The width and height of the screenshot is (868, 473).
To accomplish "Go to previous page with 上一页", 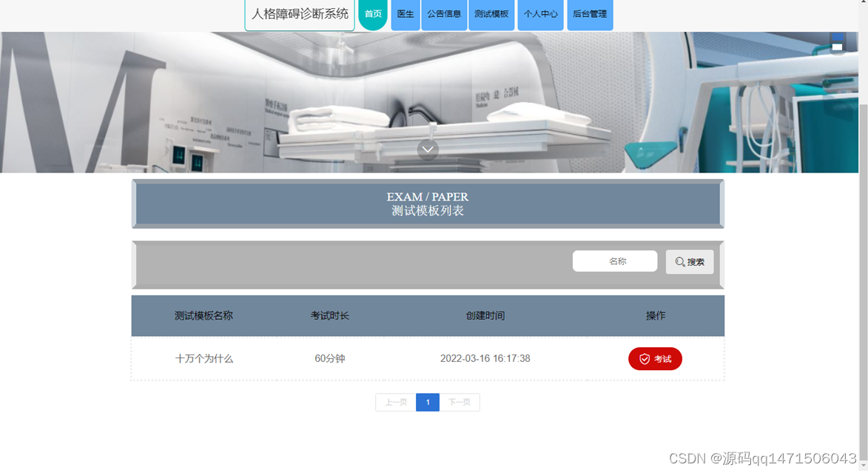I will pos(396,402).
